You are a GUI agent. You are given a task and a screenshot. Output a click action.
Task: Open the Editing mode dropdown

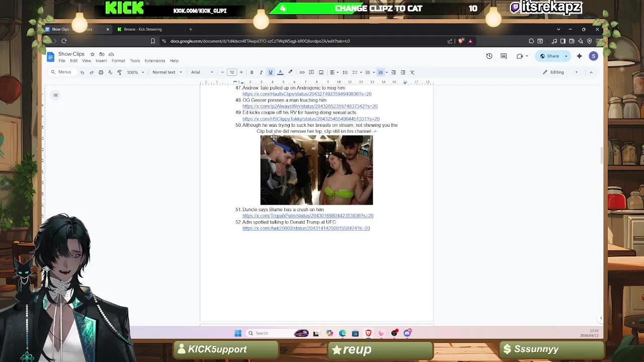pyautogui.click(x=561, y=72)
